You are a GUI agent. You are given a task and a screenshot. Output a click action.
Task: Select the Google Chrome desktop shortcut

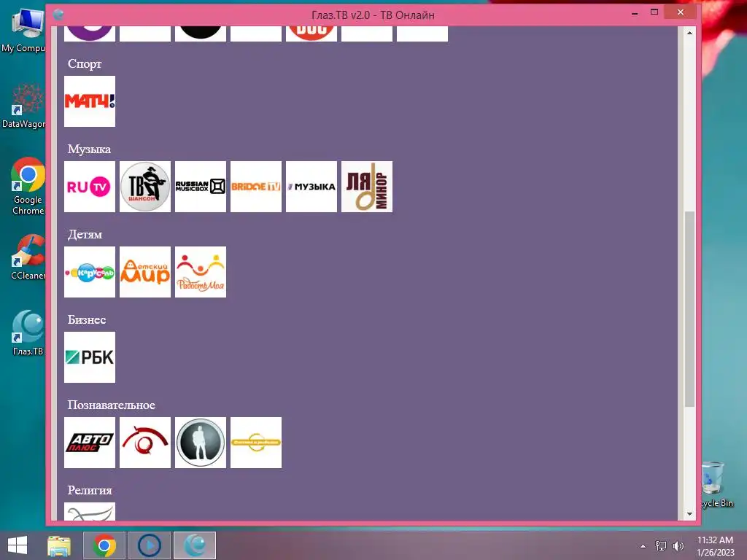(x=28, y=186)
